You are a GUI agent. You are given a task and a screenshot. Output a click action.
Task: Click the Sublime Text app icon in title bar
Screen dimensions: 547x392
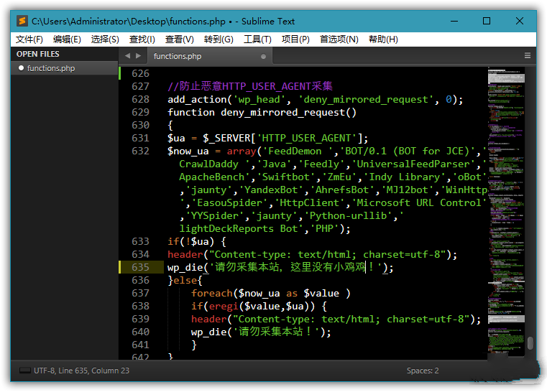click(22, 22)
